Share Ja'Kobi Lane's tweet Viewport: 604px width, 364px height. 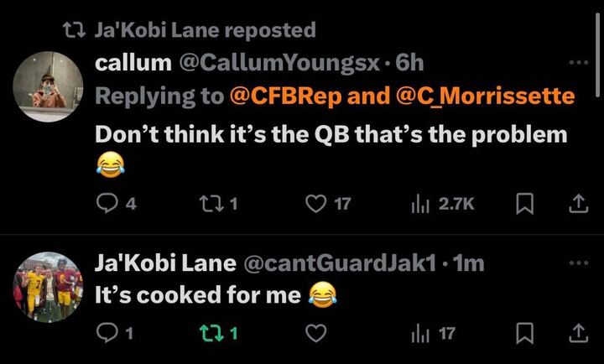(577, 334)
